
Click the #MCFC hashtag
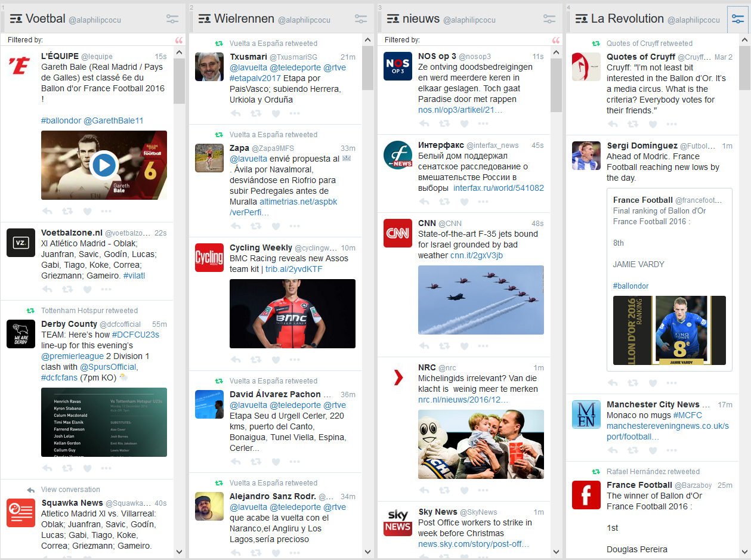(688, 415)
